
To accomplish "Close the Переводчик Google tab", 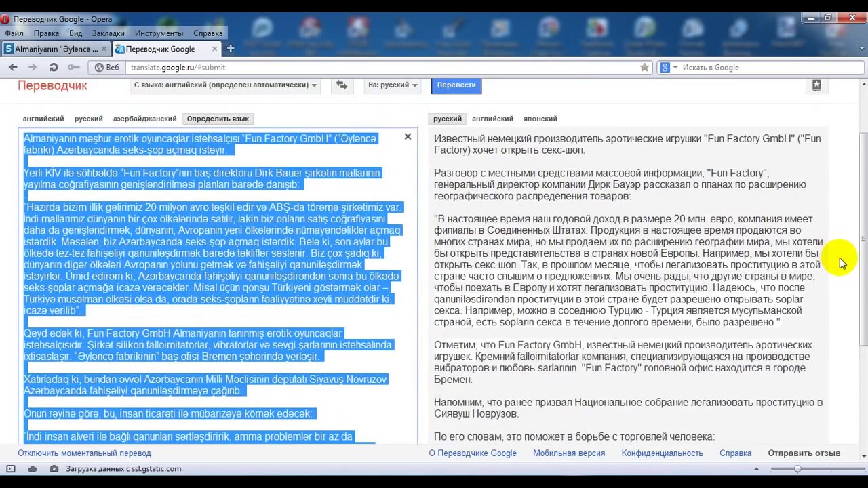I will tap(215, 49).
